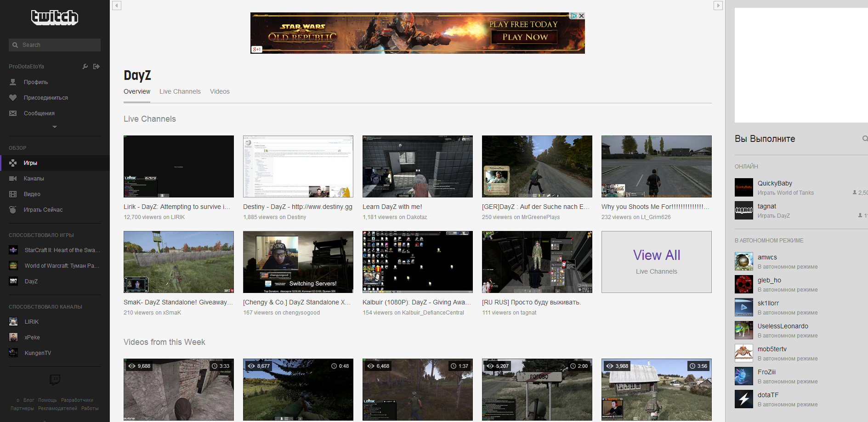Click the Играть Сейчас icon
This screenshot has width=868, height=422.
[13, 210]
